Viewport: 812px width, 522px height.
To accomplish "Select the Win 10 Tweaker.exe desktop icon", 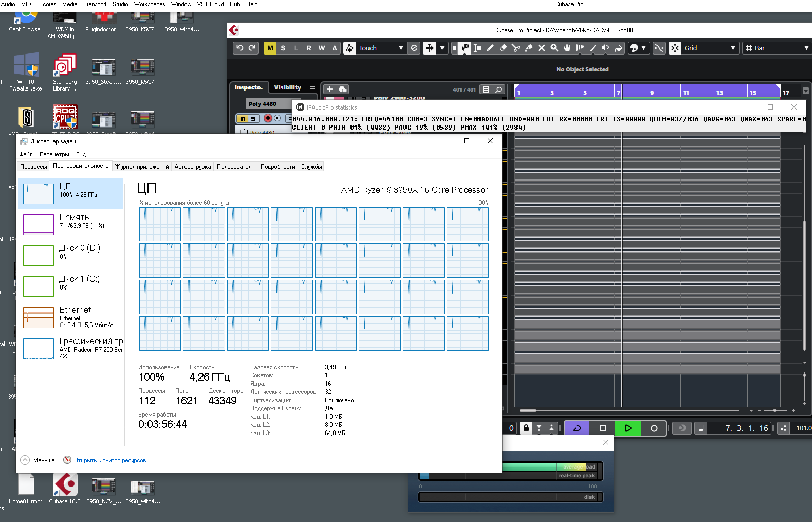I will pos(26,72).
